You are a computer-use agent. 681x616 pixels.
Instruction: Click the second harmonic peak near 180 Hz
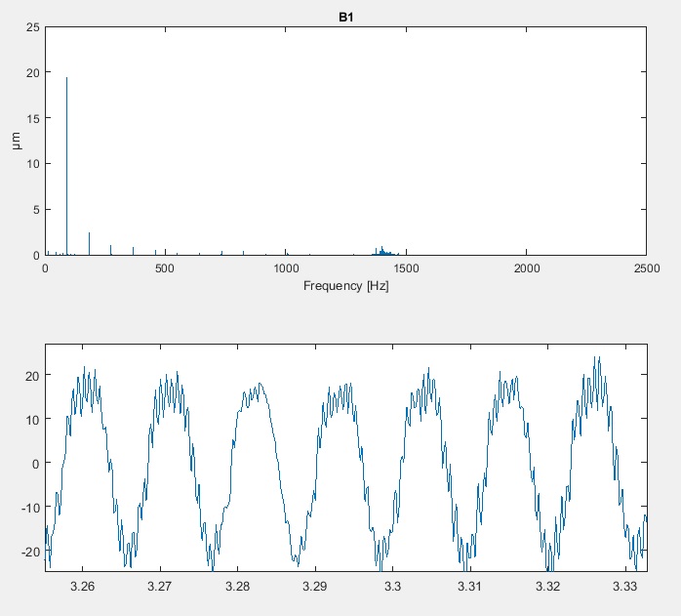89,244
